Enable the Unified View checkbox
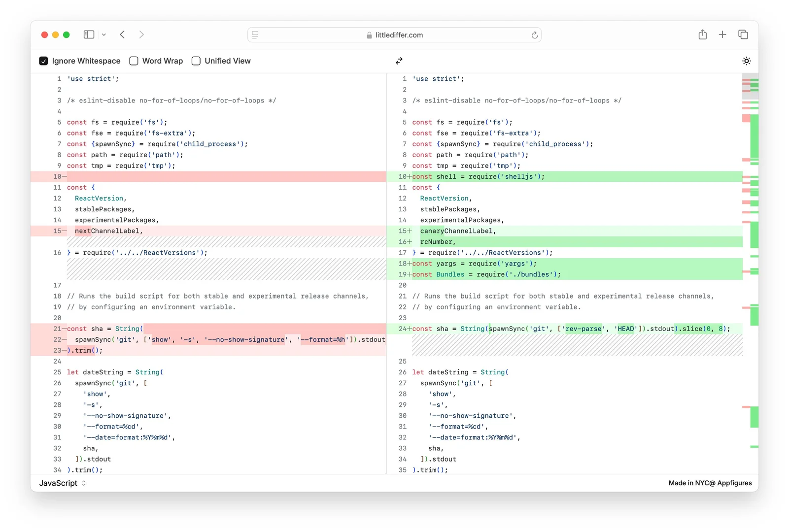789x532 pixels. [196, 61]
